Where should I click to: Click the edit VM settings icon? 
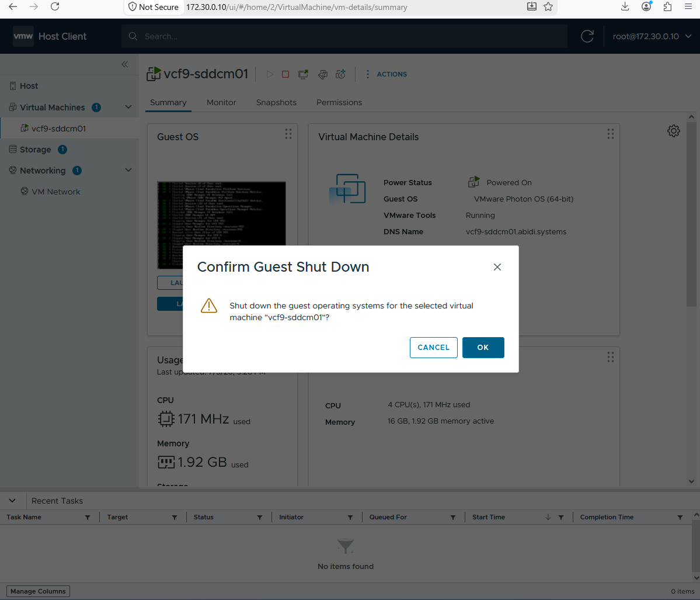323,74
